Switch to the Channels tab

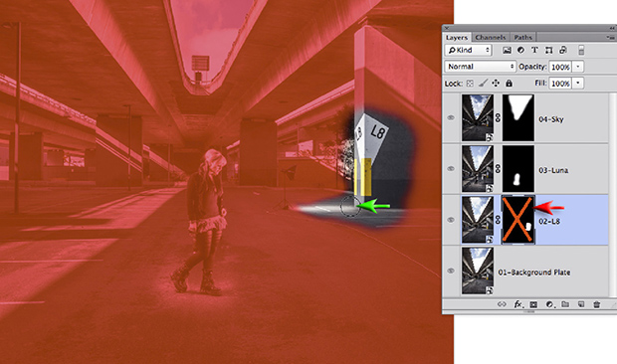point(491,38)
